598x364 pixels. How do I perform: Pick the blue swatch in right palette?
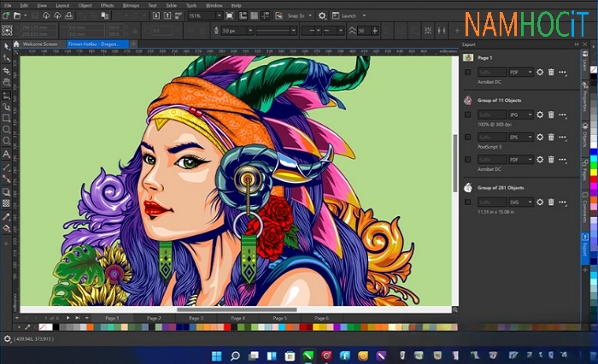(594, 153)
